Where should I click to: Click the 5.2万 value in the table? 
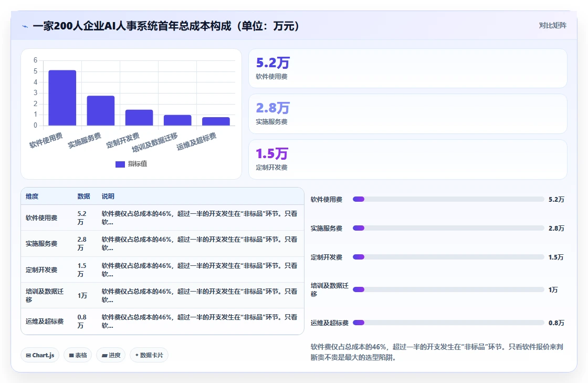(82, 218)
